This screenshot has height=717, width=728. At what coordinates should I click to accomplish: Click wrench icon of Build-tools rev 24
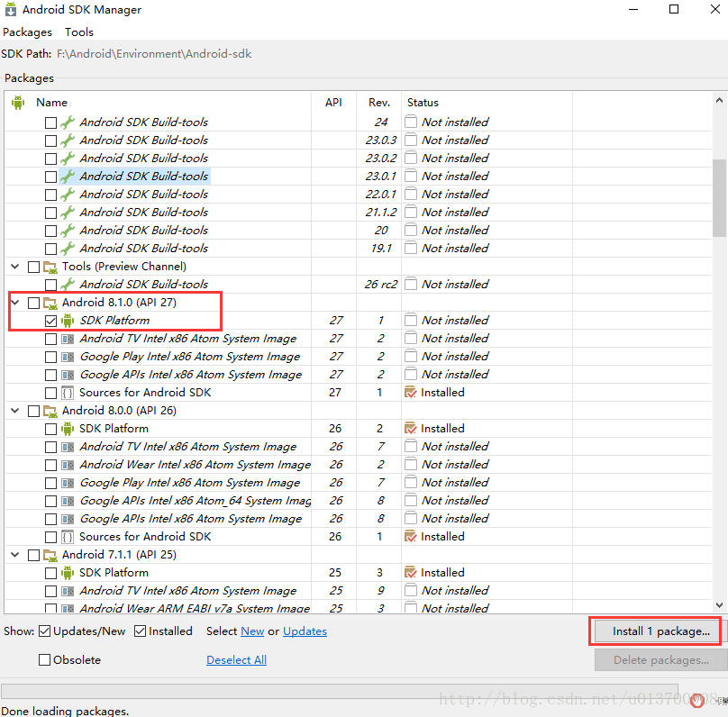coord(68,123)
